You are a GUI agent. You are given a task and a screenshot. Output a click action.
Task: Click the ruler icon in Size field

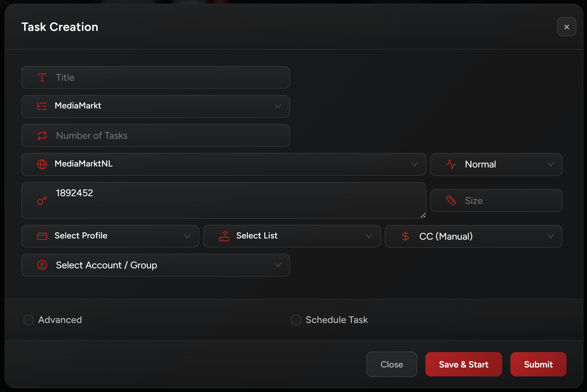[x=451, y=200]
